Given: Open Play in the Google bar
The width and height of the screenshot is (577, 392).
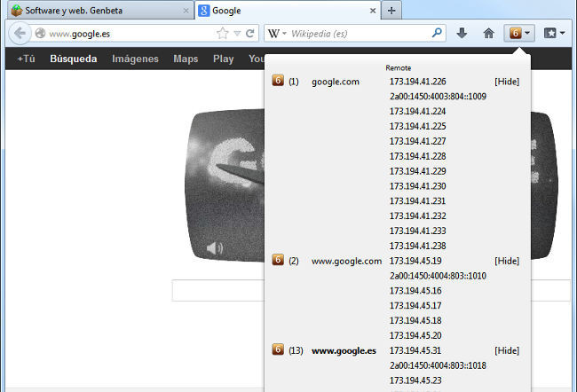Looking at the screenshot, I should tap(224, 59).
